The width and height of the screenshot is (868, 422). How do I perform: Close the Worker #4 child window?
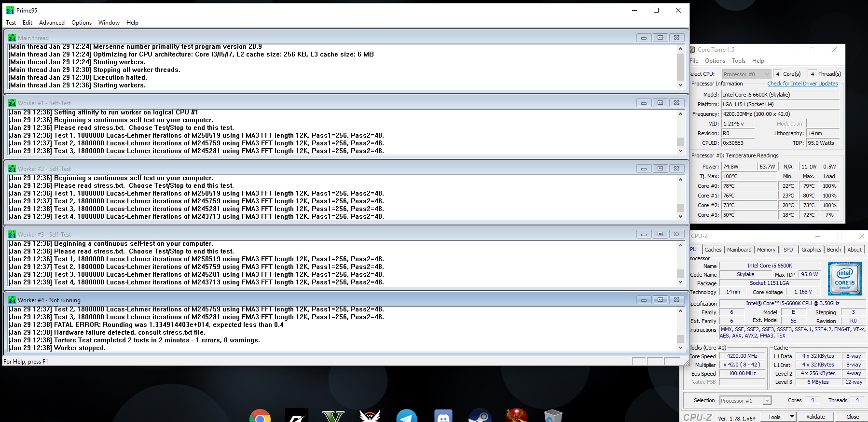click(676, 300)
